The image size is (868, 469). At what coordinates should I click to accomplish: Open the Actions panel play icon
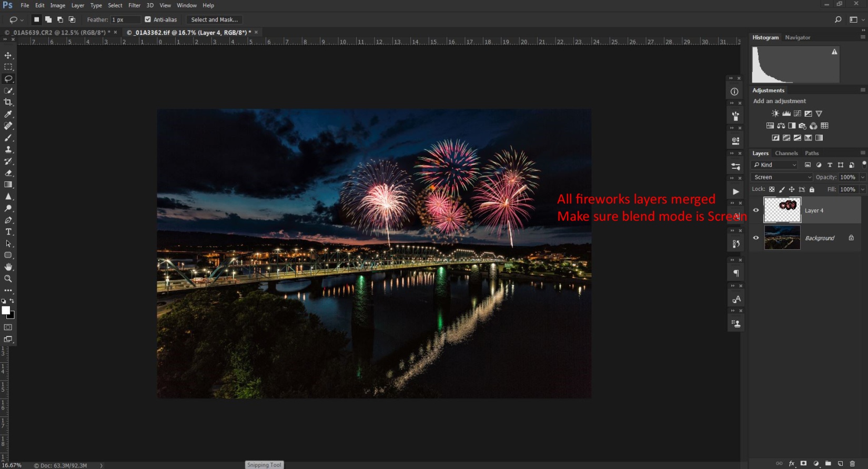click(735, 192)
